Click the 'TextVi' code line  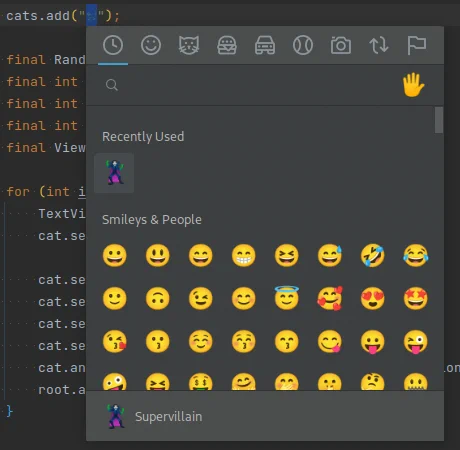pyautogui.click(x=62, y=214)
